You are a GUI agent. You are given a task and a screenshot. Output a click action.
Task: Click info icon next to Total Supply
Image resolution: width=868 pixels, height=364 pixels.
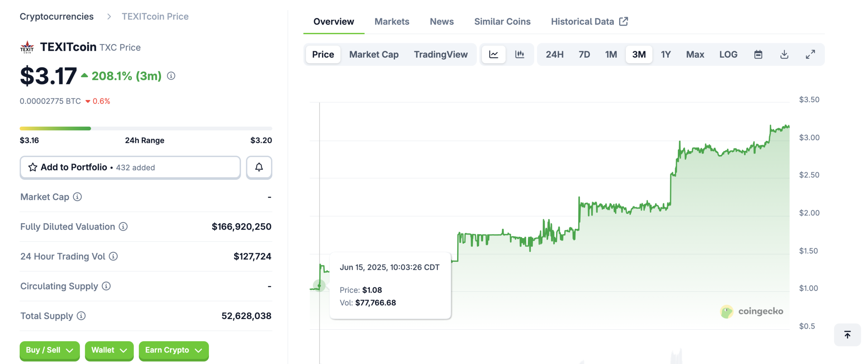81,316
